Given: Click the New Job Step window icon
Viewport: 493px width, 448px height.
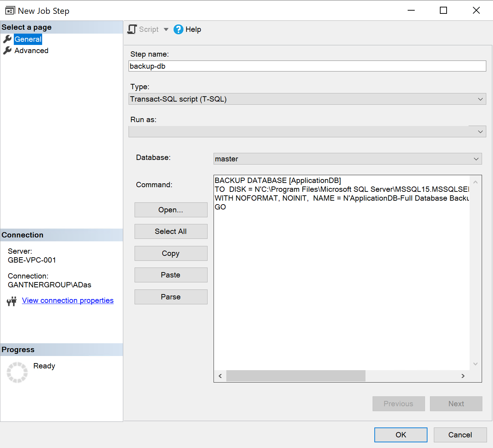Looking at the screenshot, I should point(10,11).
